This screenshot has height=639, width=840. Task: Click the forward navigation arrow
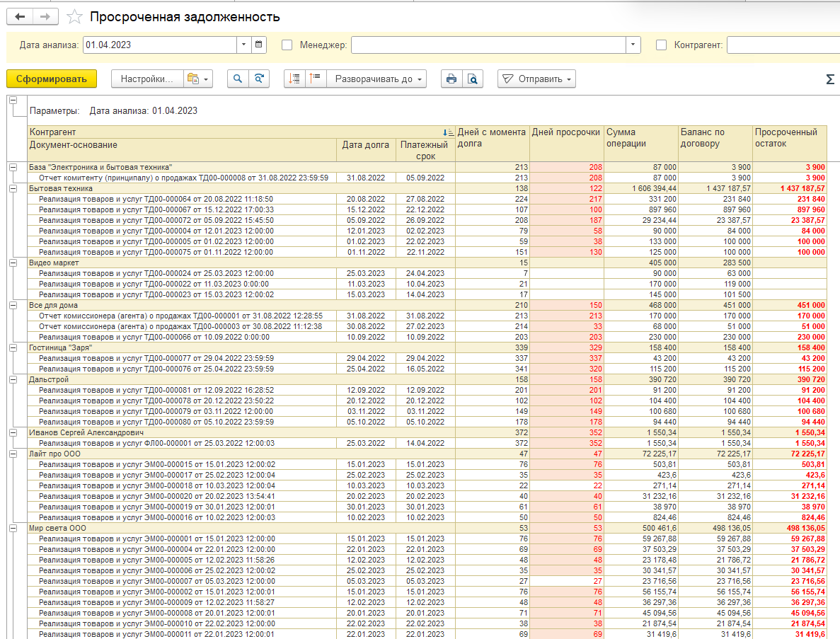[x=45, y=16]
